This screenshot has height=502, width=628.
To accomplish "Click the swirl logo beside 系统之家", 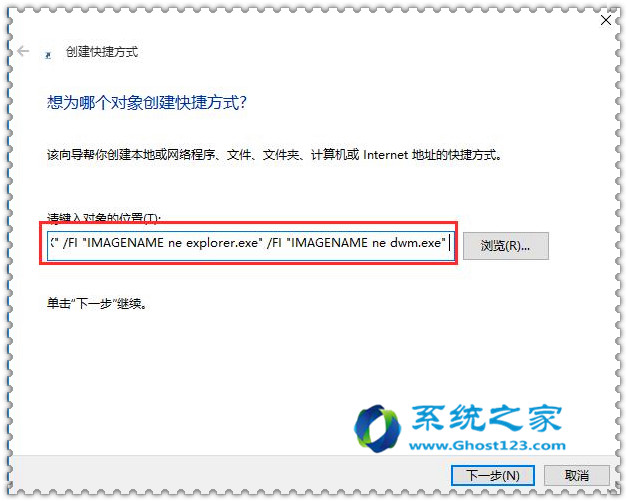I will click(377, 428).
